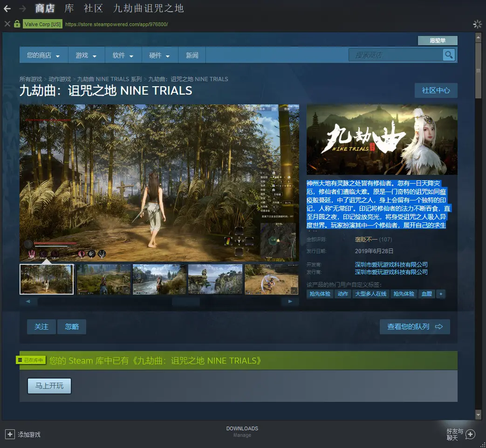This screenshot has width=486, height=448.
Task: Click the page loading spinner icon
Action: point(478,24)
